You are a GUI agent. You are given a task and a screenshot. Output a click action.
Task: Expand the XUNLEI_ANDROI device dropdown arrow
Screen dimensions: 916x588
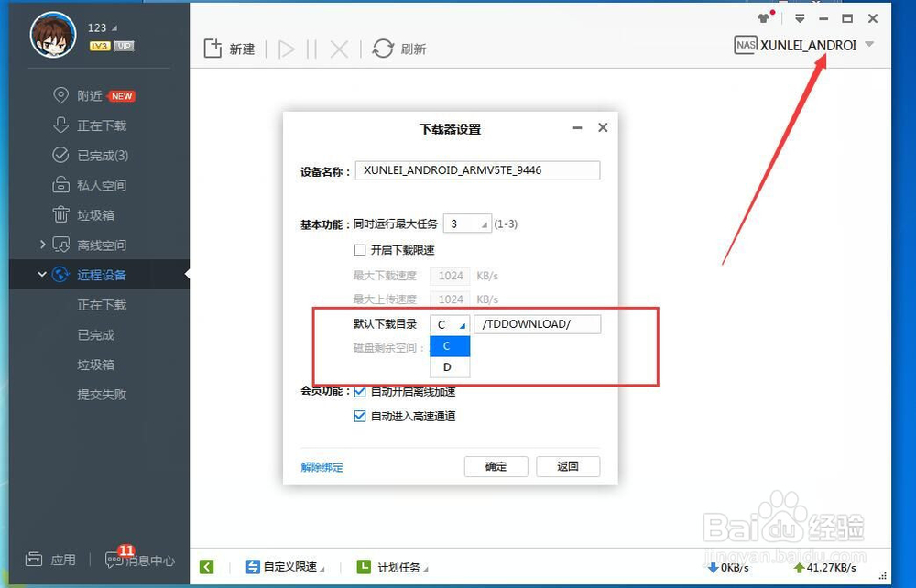869,44
